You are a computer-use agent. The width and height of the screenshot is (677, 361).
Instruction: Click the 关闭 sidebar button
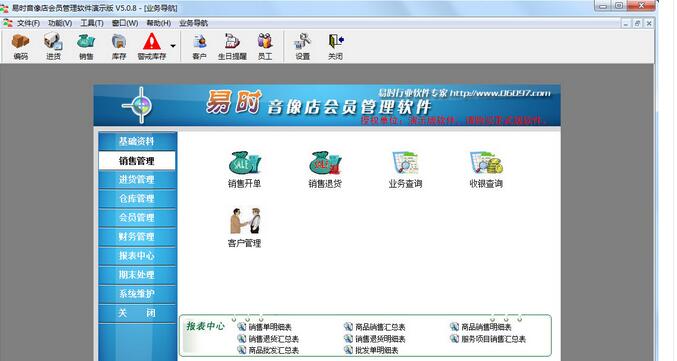[137, 313]
